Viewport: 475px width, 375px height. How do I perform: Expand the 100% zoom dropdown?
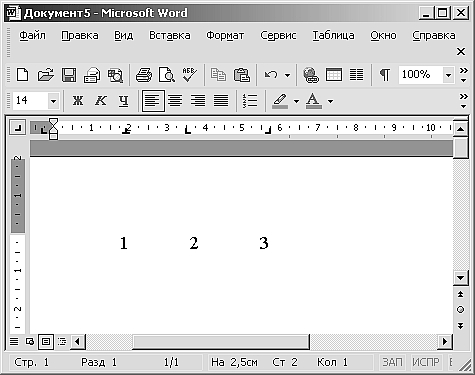pyautogui.click(x=448, y=75)
